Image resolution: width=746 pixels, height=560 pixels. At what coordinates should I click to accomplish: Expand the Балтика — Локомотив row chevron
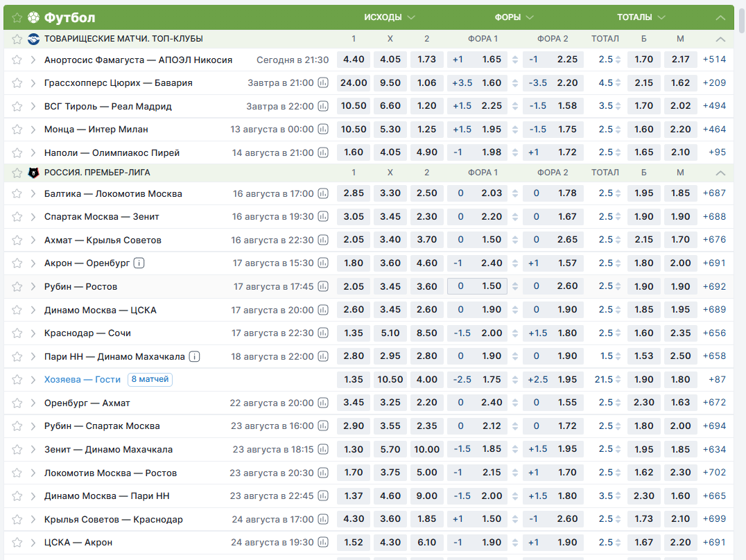click(x=33, y=193)
